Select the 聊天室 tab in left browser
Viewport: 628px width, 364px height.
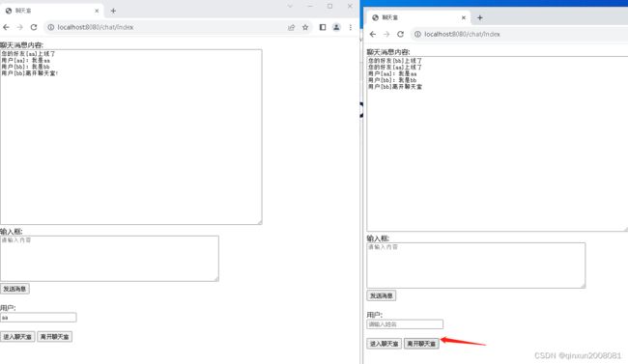click(52, 11)
